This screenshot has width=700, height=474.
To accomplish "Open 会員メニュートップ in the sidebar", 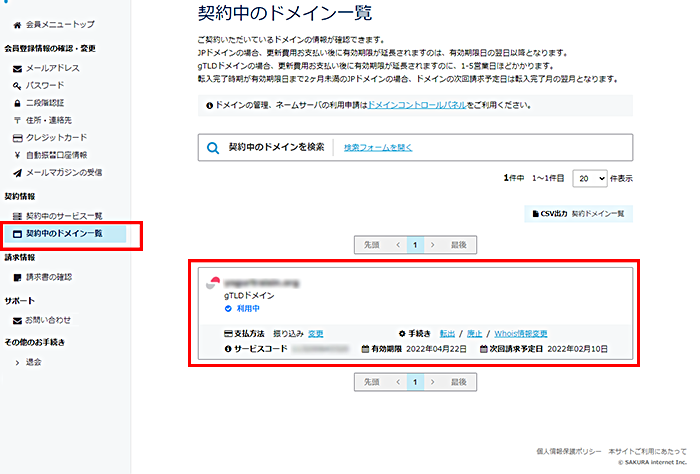I will point(60,25).
